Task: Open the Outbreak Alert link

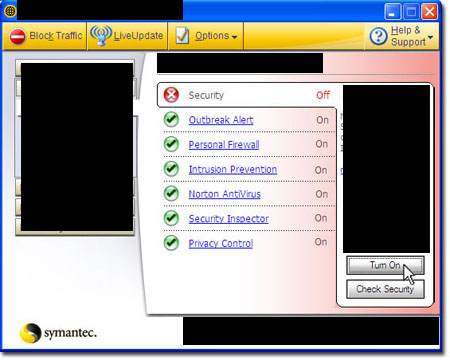Action: 221,120
